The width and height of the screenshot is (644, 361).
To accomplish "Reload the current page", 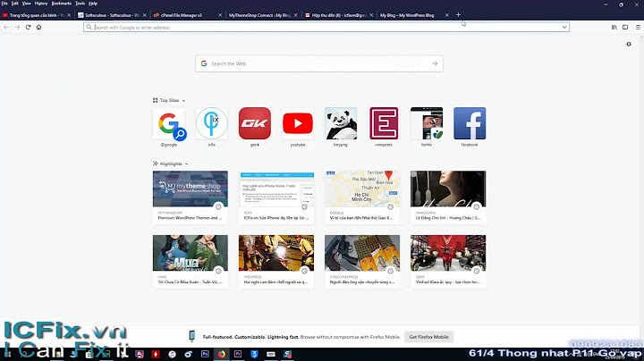I will click(x=28, y=27).
